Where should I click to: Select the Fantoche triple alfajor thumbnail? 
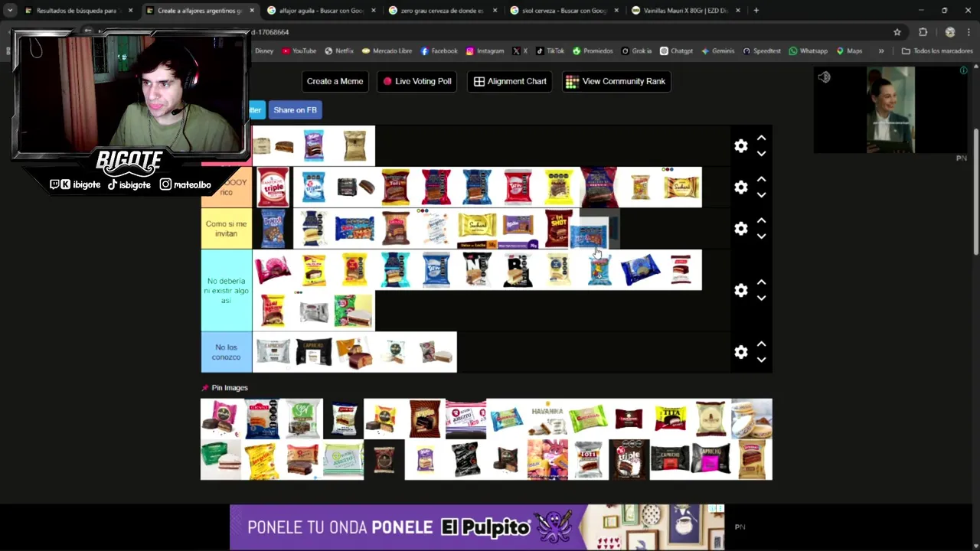[273, 187]
